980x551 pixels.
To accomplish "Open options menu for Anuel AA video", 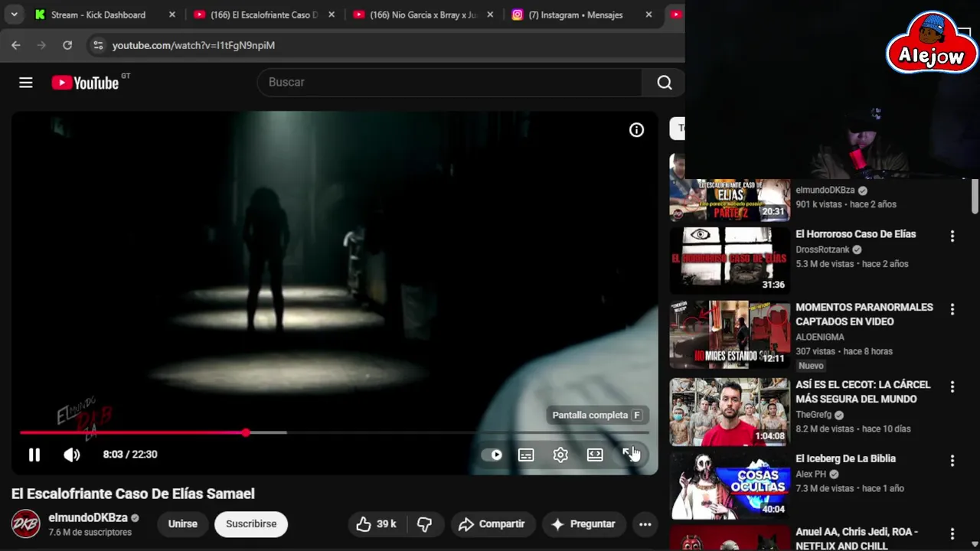I will point(952,534).
